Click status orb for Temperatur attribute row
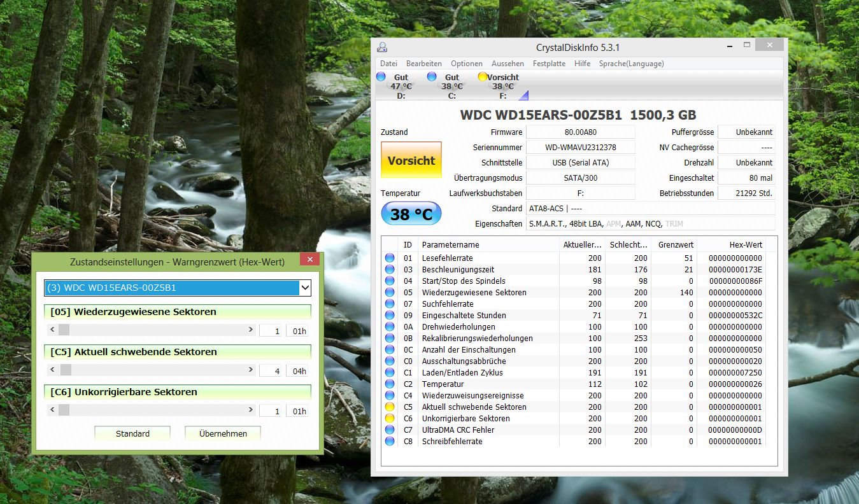The width and height of the screenshot is (859, 504). point(390,384)
